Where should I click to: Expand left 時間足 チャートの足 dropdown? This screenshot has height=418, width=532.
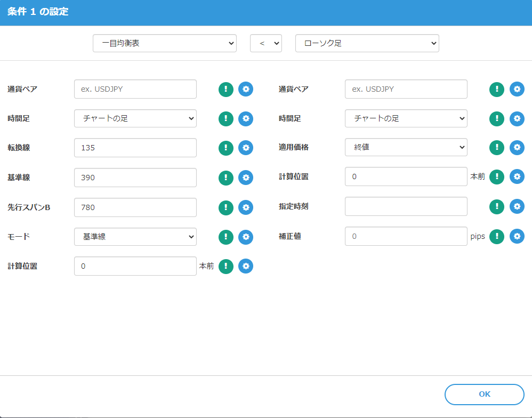coord(135,118)
